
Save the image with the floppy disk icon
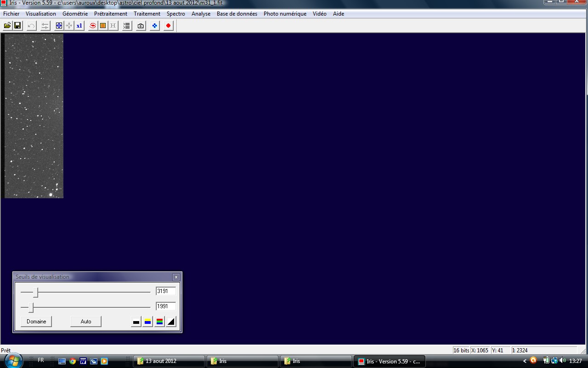(x=17, y=26)
